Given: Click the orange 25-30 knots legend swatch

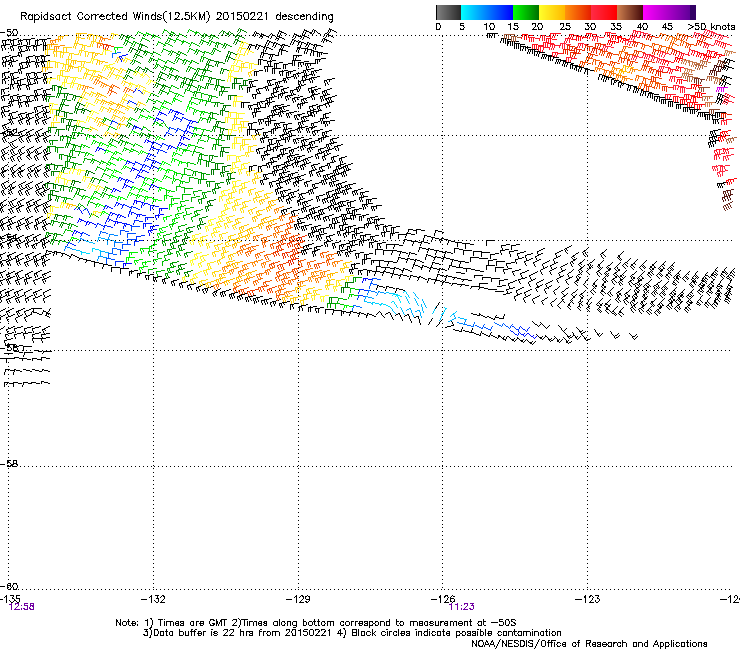Looking at the screenshot, I should pyautogui.click(x=578, y=12).
